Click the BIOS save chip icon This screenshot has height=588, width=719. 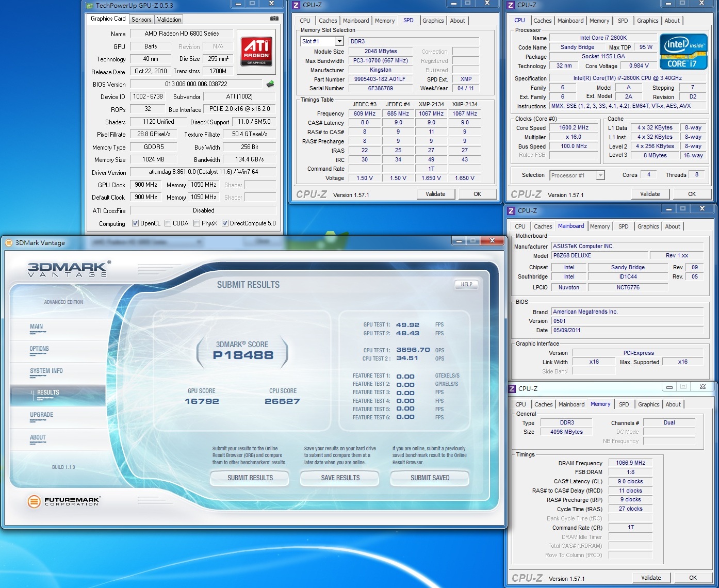pyautogui.click(x=270, y=84)
